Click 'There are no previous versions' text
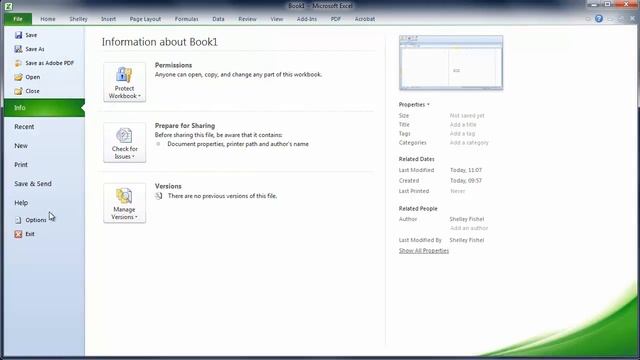Image resolution: width=640 pixels, height=360 pixels. pos(222,196)
